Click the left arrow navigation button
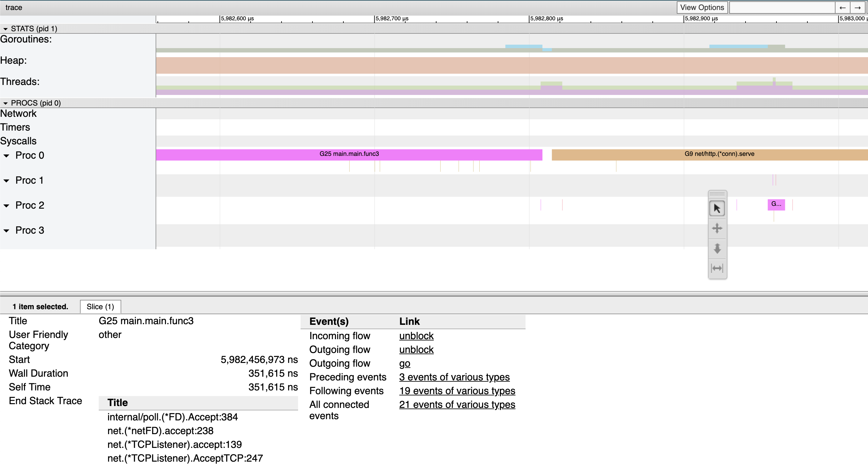 [842, 7]
